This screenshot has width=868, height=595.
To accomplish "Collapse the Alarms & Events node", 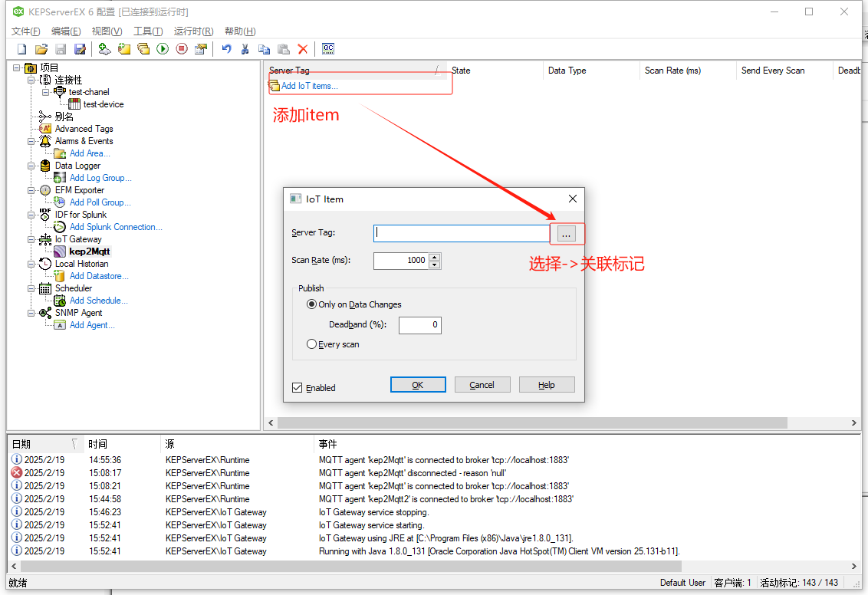I will (31, 141).
